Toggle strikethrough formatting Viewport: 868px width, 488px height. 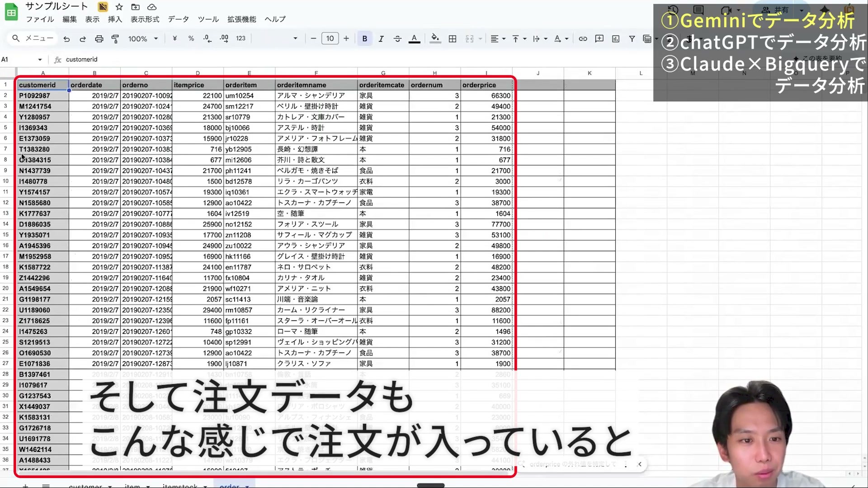tap(397, 39)
